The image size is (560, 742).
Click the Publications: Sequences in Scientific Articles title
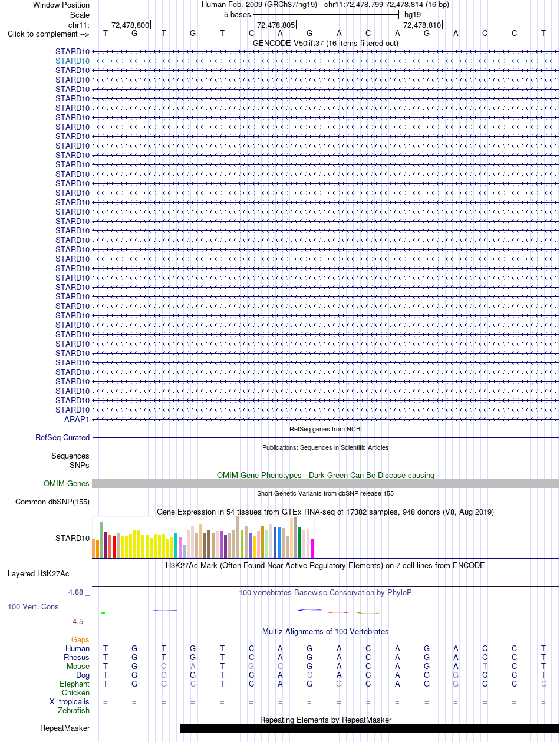click(x=325, y=447)
